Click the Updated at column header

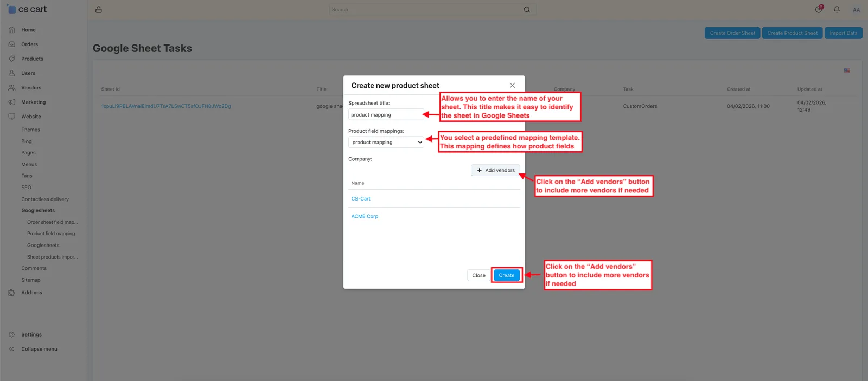point(810,89)
